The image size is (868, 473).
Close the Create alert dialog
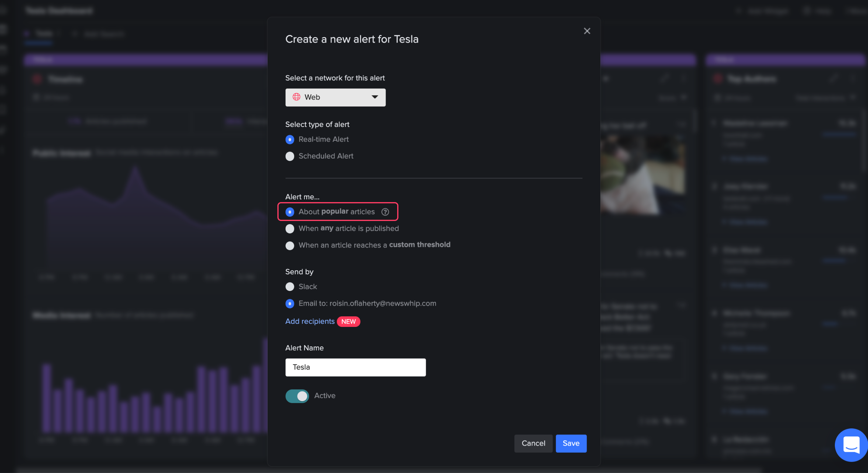click(587, 31)
